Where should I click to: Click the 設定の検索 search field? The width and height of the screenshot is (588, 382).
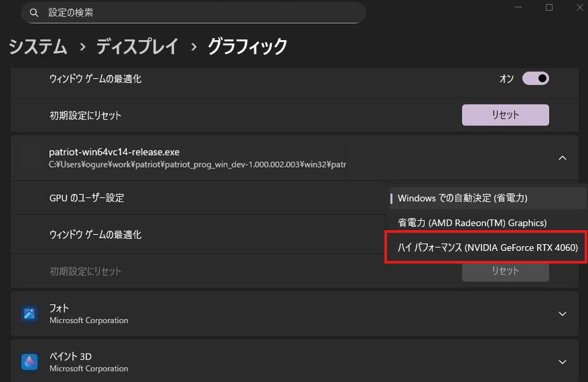point(201,13)
